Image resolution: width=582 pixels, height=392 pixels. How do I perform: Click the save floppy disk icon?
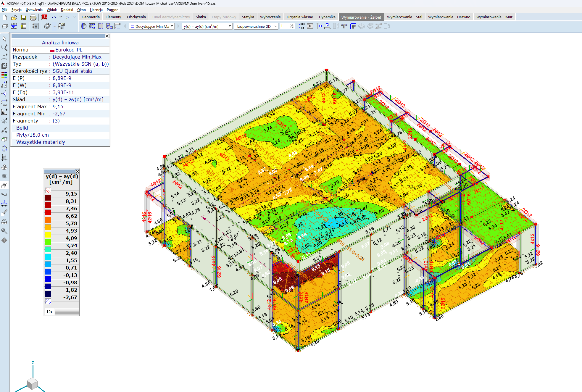(23, 17)
